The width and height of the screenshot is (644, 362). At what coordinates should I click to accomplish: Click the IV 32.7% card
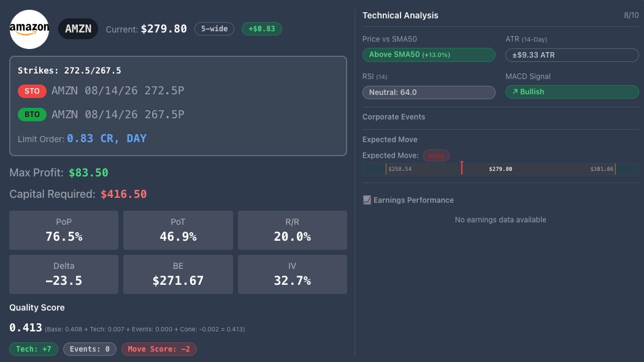[293, 274]
